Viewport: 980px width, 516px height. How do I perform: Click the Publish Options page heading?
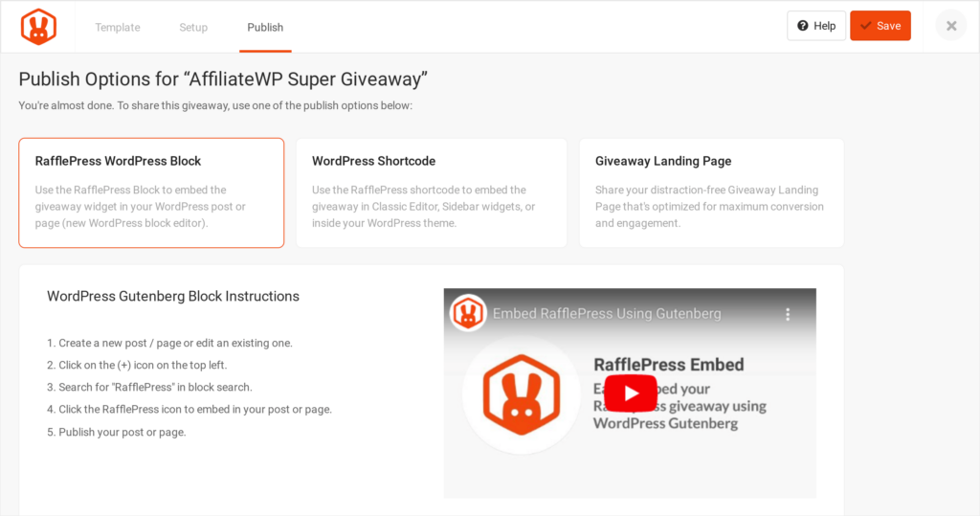click(x=223, y=79)
